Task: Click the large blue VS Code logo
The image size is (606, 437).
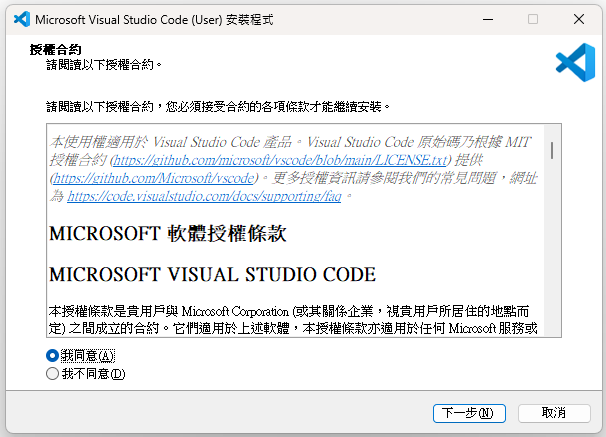Action: [575, 63]
